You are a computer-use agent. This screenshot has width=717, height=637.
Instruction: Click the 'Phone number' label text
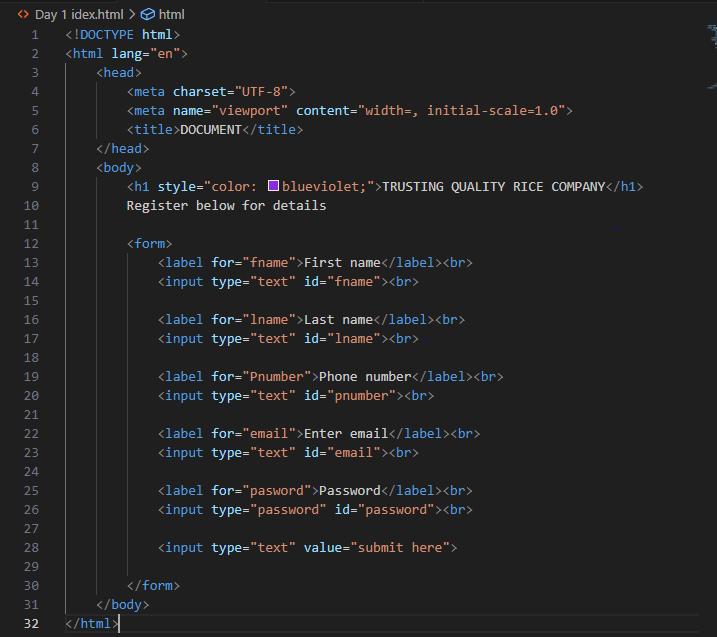click(x=365, y=376)
